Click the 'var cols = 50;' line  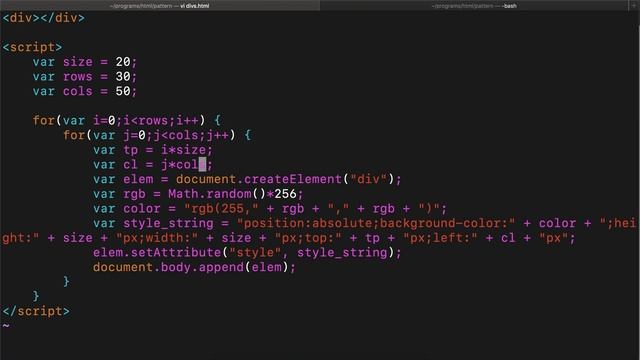(85, 91)
